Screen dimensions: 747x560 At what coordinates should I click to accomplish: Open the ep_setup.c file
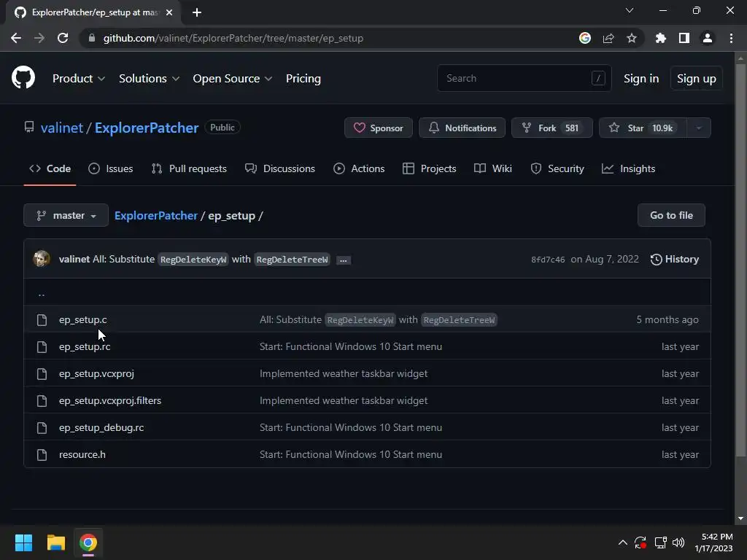[x=83, y=319]
